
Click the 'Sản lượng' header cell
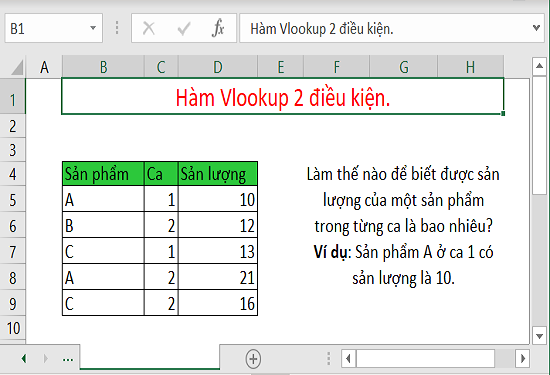[x=218, y=174]
